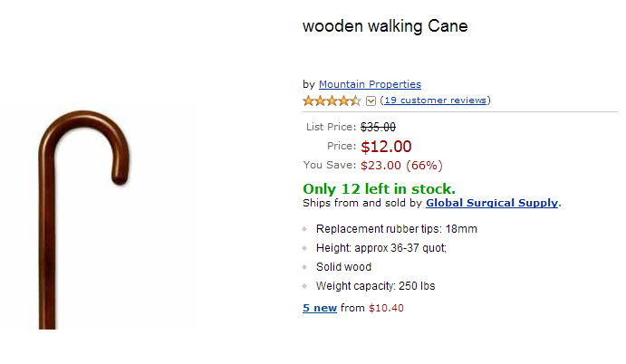Click the wooden walking Cane title
The image size is (626, 364).
click(385, 26)
